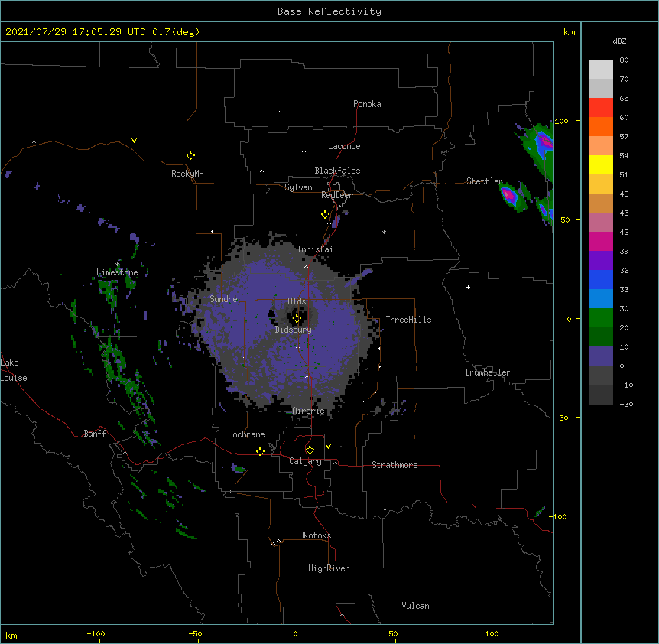Screen dimensions: 659x644
Task: Click the yellow V marker northwest of RockyMH
Action: (134, 141)
